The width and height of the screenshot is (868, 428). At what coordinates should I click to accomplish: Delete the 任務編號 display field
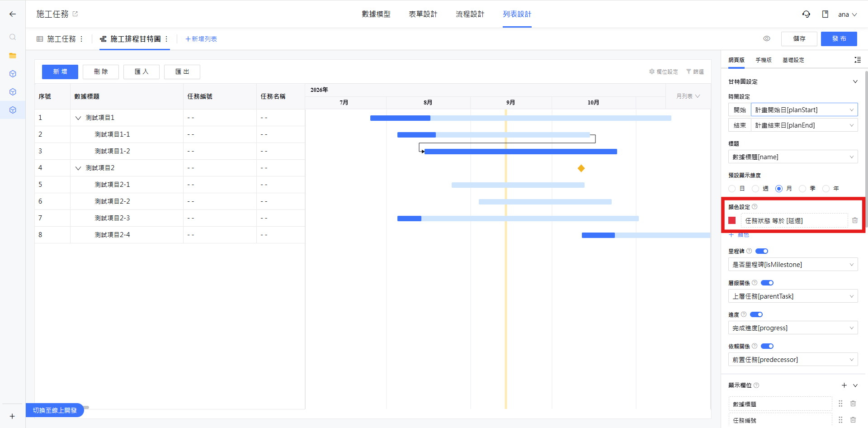point(853,420)
